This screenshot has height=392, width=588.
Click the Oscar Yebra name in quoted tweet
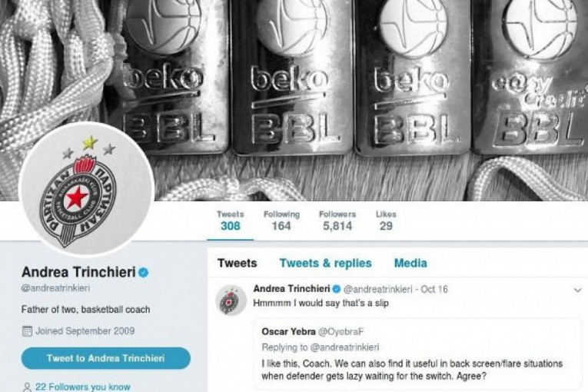tap(288, 331)
